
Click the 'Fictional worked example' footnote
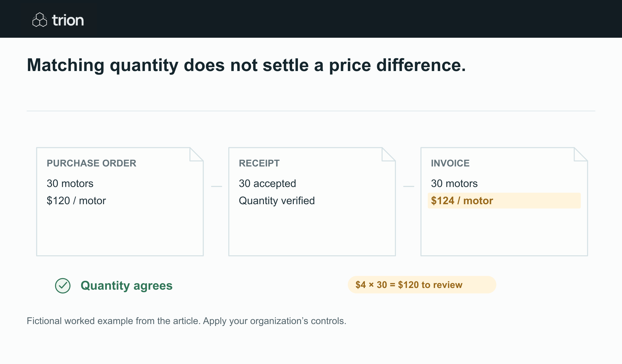tap(186, 321)
